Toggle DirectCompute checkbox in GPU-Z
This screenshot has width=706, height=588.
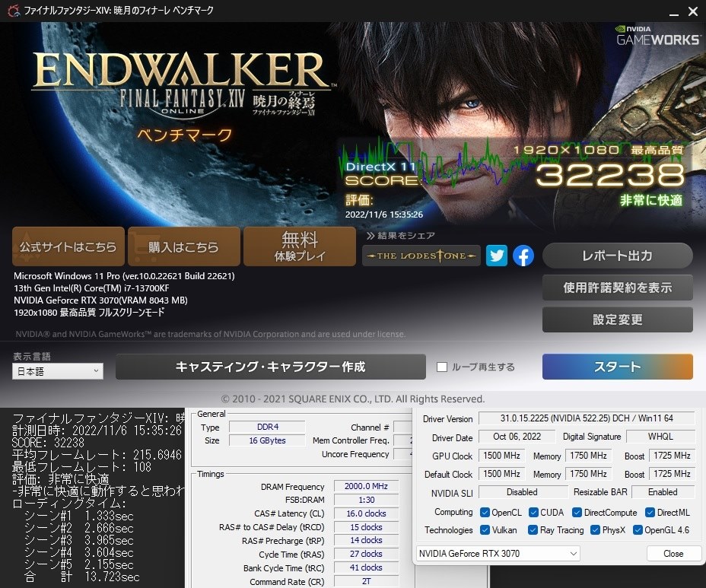pos(577,513)
